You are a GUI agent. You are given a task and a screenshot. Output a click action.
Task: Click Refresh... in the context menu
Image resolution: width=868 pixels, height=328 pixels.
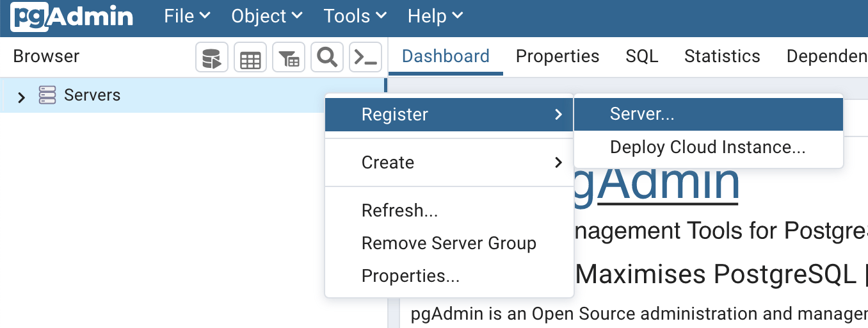(449, 211)
